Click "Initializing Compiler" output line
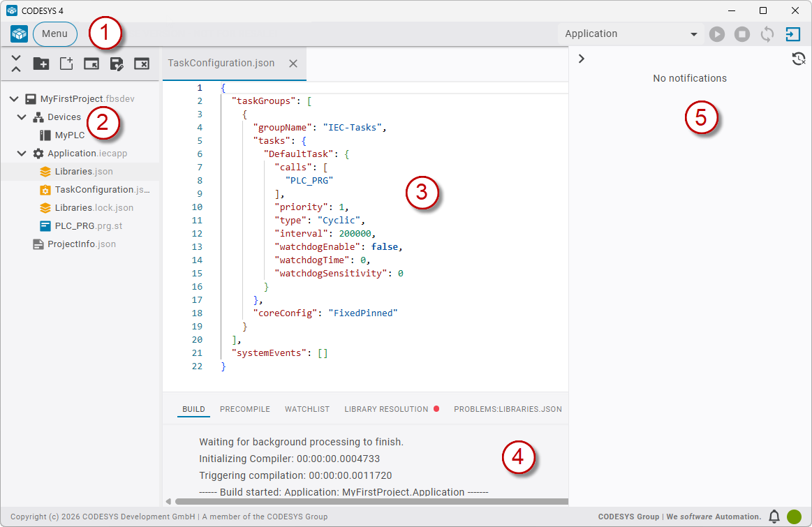Screen dimensions: 812x527 point(290,459)
